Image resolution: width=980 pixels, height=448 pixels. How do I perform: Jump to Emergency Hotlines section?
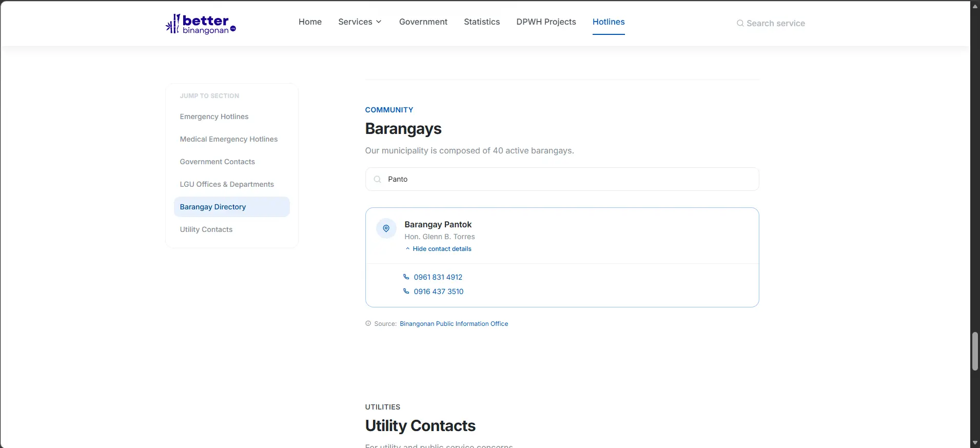pos(214,116)
